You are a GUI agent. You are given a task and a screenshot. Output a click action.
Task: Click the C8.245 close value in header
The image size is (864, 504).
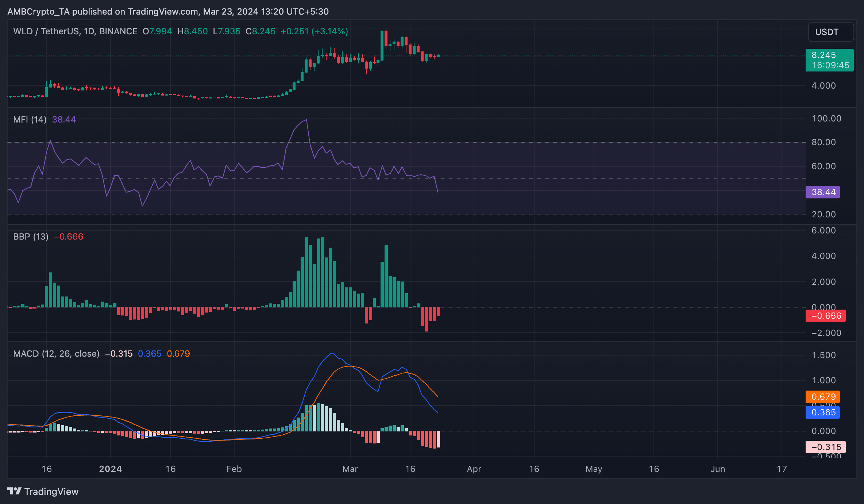click(x=261, y=31)
